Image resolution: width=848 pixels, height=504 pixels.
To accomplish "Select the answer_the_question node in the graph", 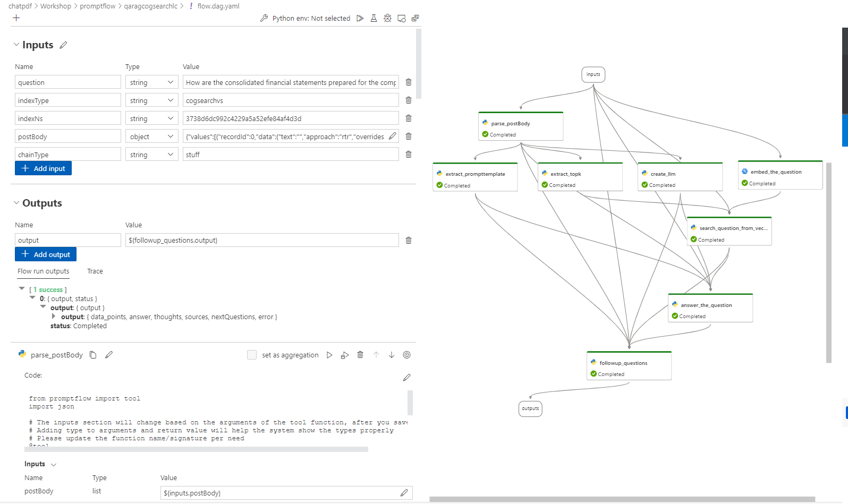I will (710, 308).
